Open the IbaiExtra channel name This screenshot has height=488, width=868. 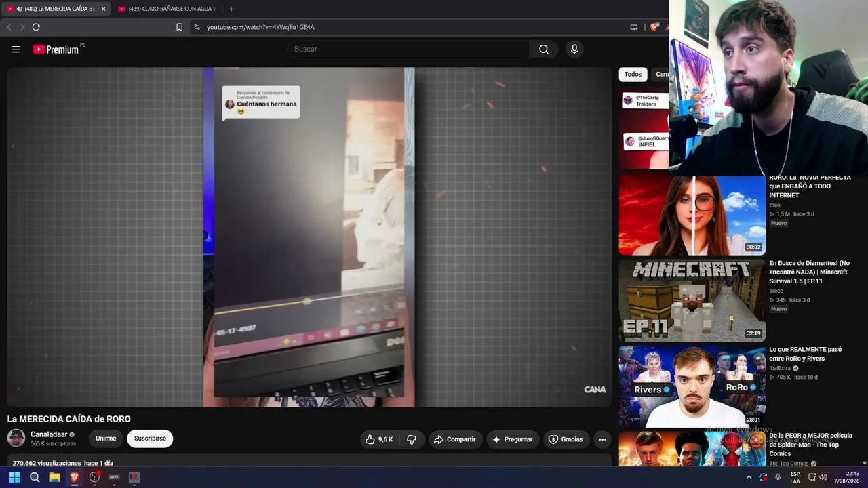point(781,369)
